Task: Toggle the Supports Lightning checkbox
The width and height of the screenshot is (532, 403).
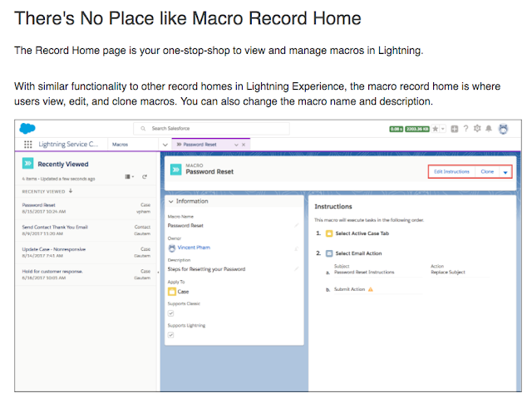Action: [x=171, y=335]
